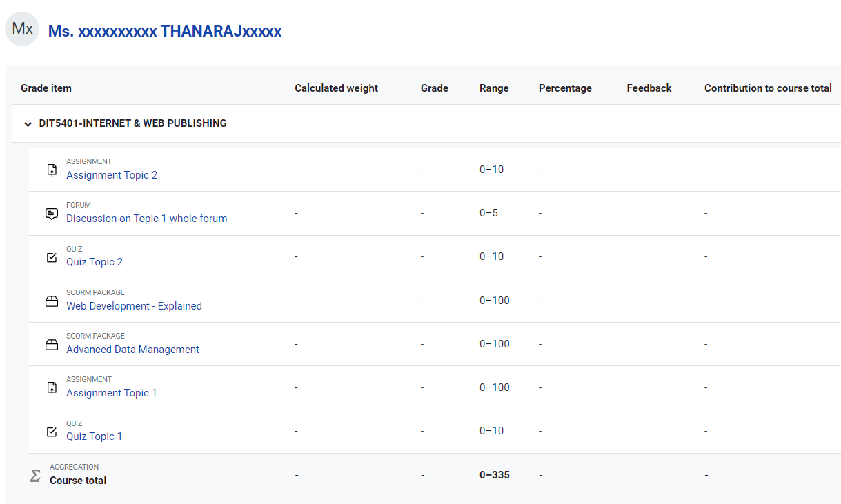
Task: Open Web Development - Explained link
Action: pos(134,306)
